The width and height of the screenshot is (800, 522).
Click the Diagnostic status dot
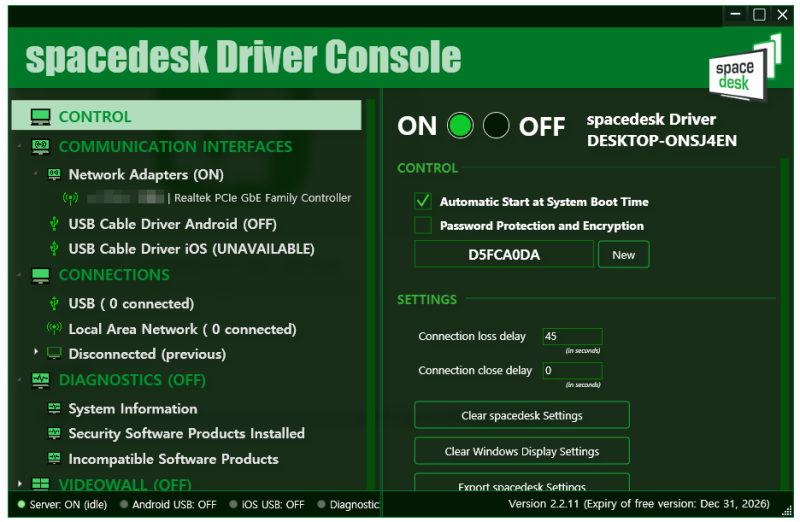tap(321, 505)
